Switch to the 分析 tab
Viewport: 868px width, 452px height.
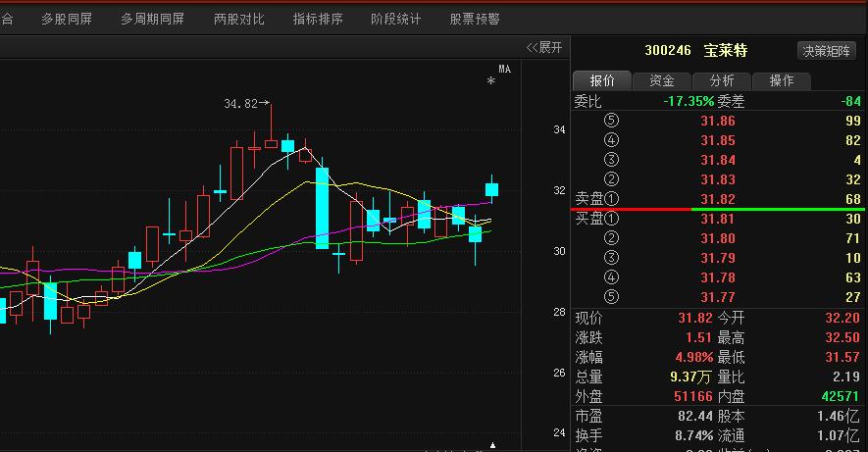(x=722, y=80)
